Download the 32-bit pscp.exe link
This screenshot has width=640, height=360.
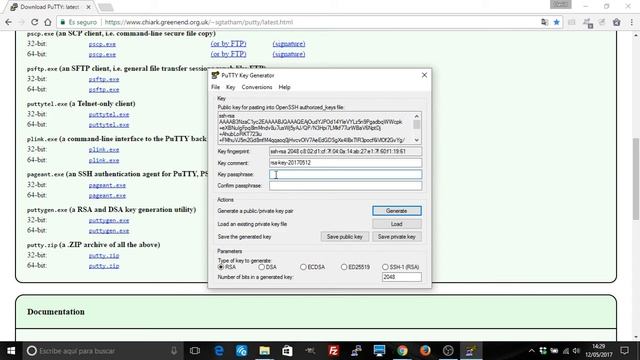tap(102, 44)
